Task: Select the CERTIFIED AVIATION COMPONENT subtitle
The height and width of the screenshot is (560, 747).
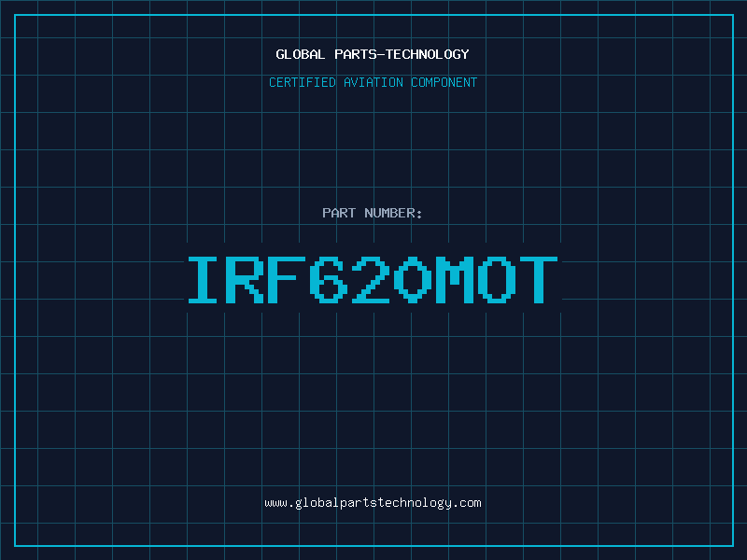Action: point(373,82)
